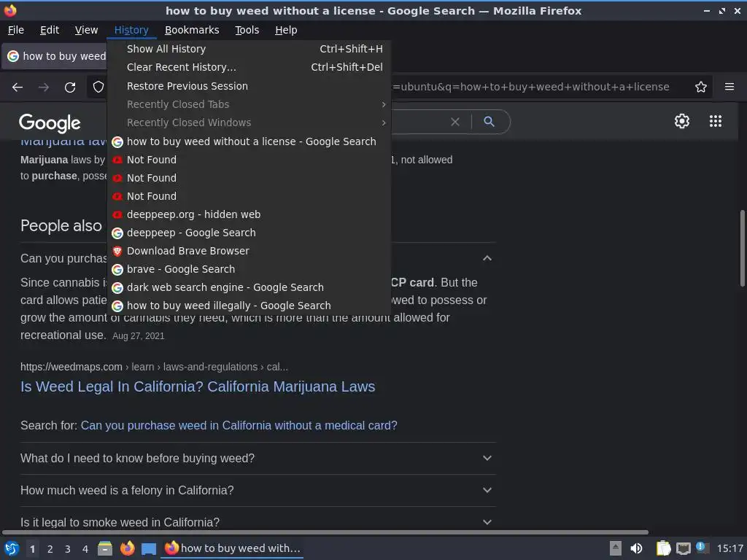Click the URL in the address bar
Screen dimensions: 747x560
coord(531,87)
